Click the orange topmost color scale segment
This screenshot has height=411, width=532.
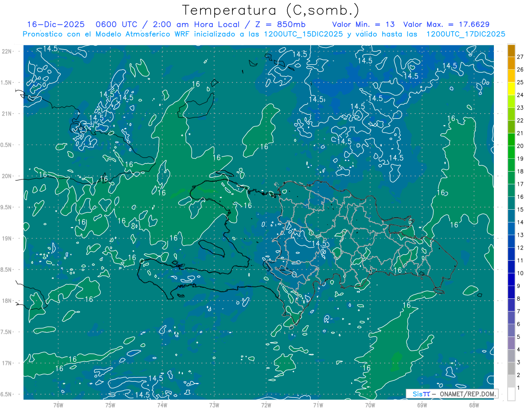(x=511, y=51)
